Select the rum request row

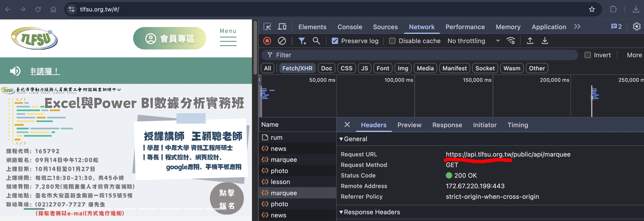(x=297, y=138)
